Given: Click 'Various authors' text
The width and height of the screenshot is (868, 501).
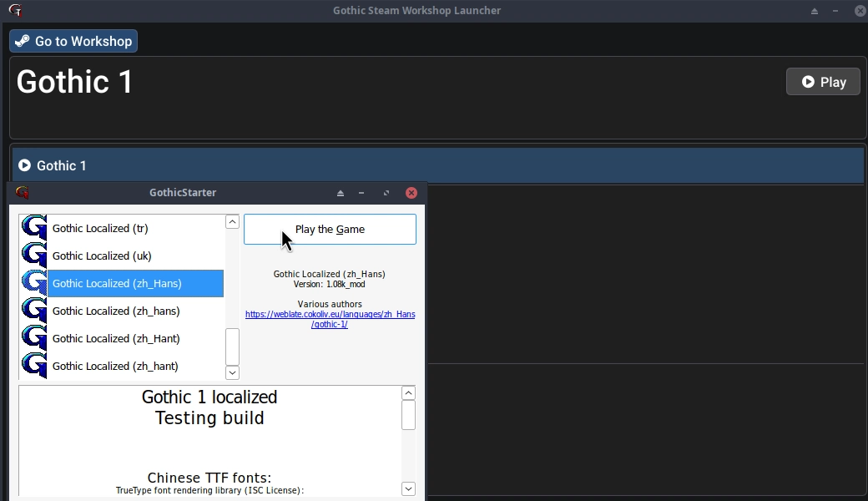Looking at the screenshot, I should pos(330,304).
